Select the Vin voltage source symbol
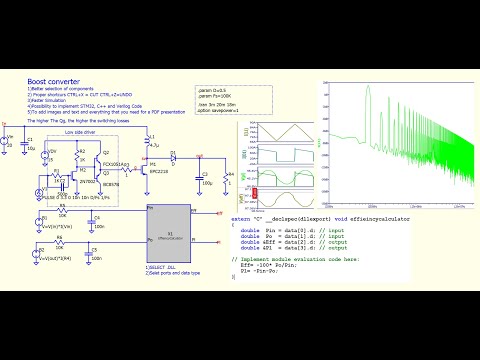 click(x=4, y=140)
